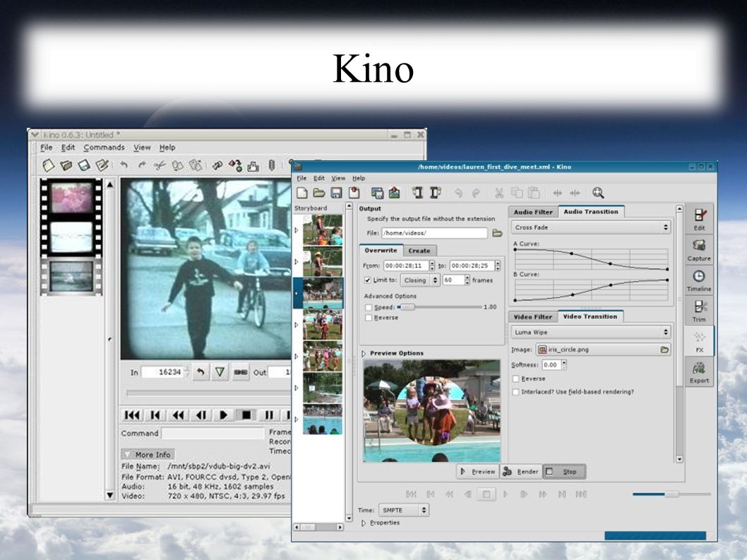Switch to the Video Filter tab
Viewport: 747px width, 560px height.
click(532, 317)
